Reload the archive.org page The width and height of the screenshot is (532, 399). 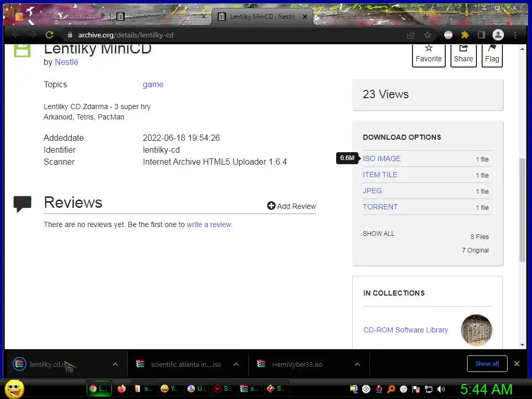[x=49, y=35]
